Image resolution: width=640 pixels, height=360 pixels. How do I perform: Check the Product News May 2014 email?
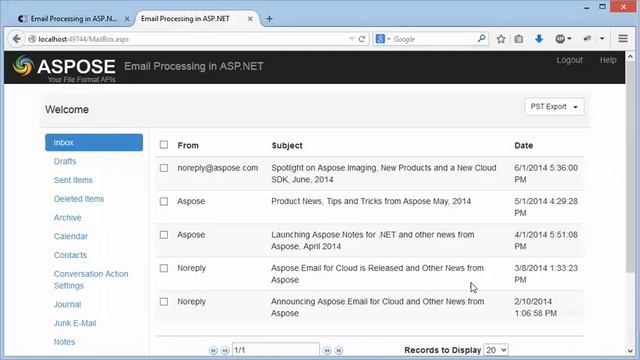(164, 201)
